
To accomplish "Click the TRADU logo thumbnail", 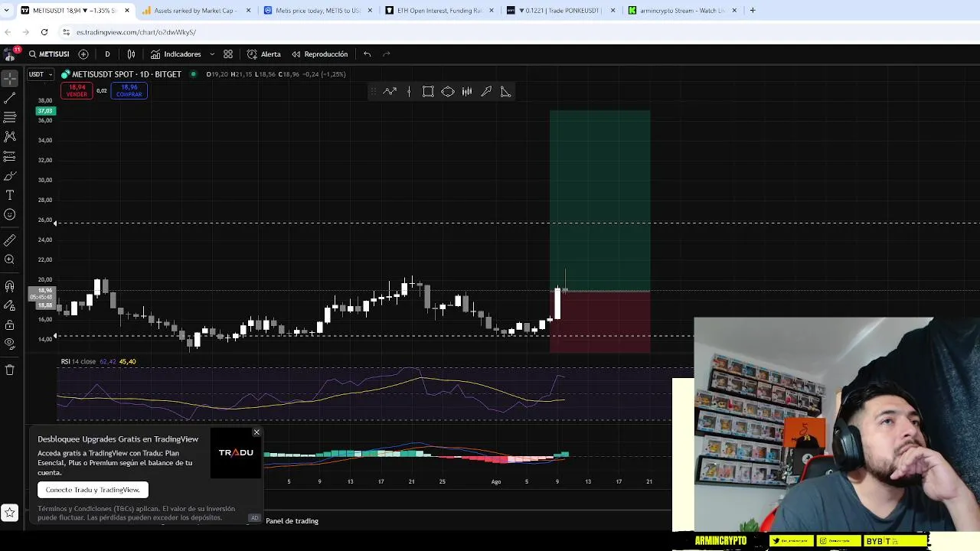I will pyautogui.click(x=236, y=452).
